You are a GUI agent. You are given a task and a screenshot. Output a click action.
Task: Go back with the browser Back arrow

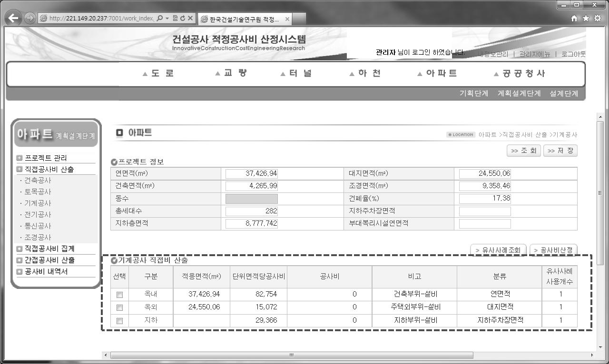[14, 19]
